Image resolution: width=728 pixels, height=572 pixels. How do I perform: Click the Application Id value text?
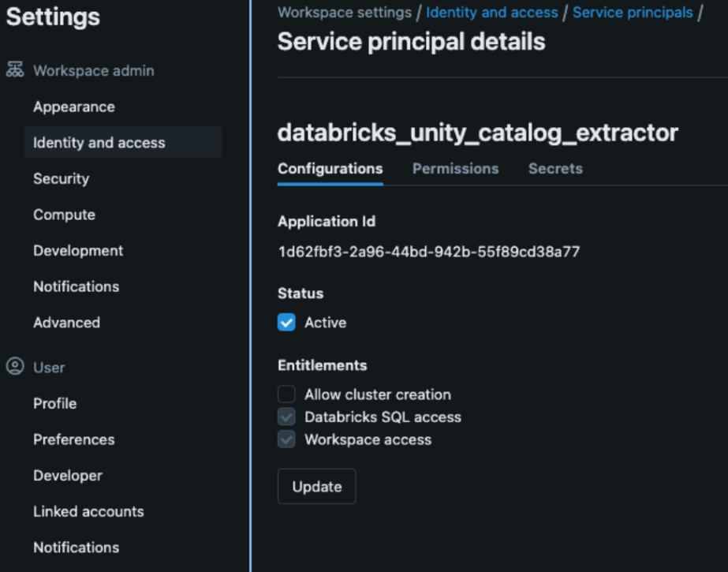point(428,252)
